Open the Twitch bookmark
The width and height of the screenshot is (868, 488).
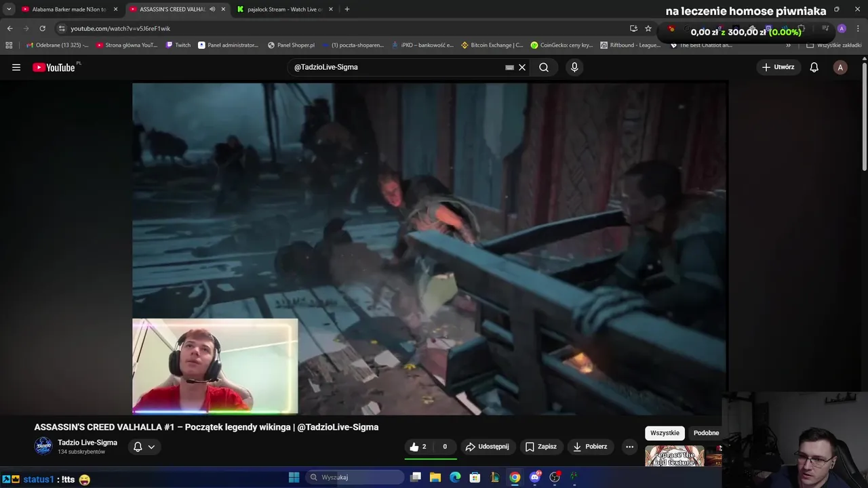[178, 45]
